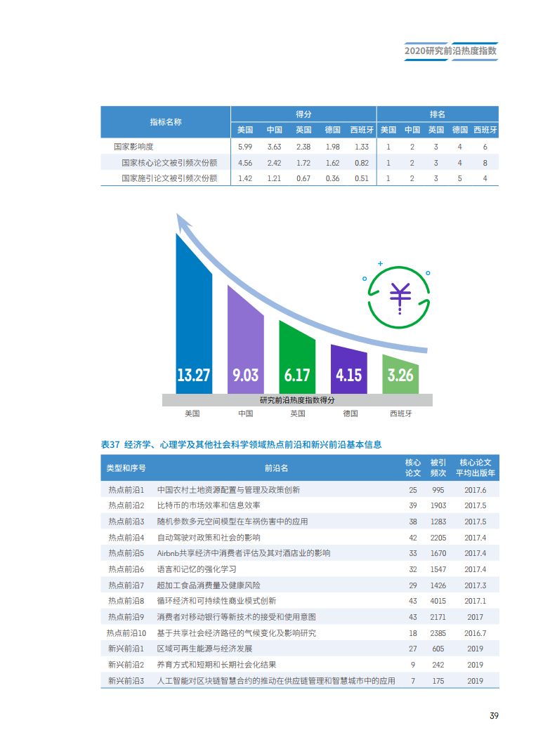The width and height of the screenshot is (557, 756).
Task: Click the small plus sign above yen icon
Action: pos(381,264)
